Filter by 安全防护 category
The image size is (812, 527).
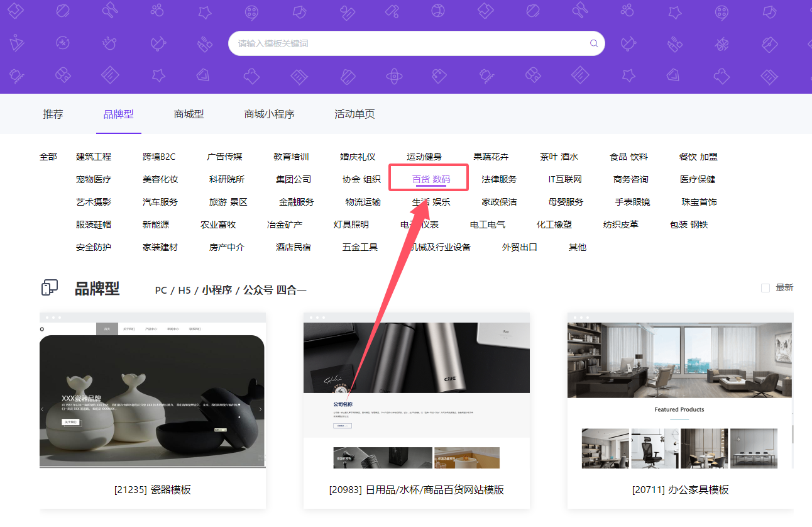[94, 247]
